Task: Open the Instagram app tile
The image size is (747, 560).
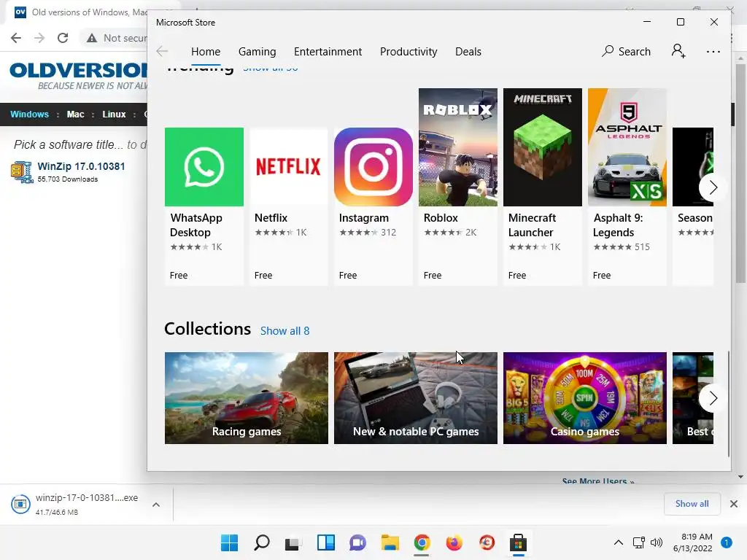Action: [x=373, y=206]
